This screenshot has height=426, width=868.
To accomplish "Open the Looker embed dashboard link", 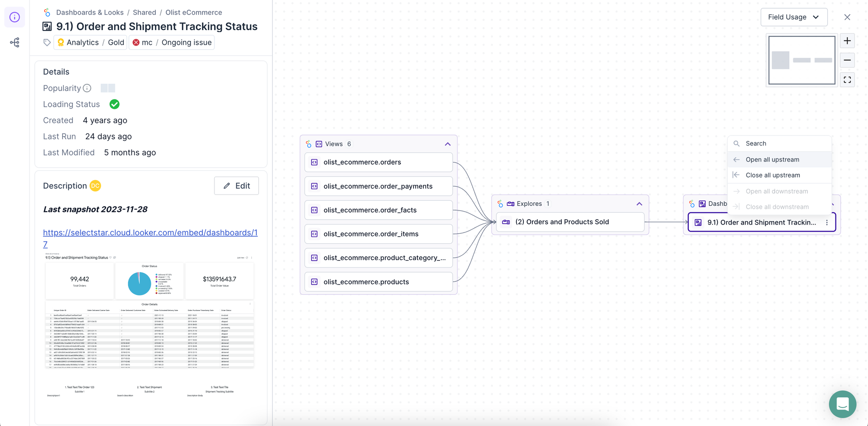I will tap(150, 233).
